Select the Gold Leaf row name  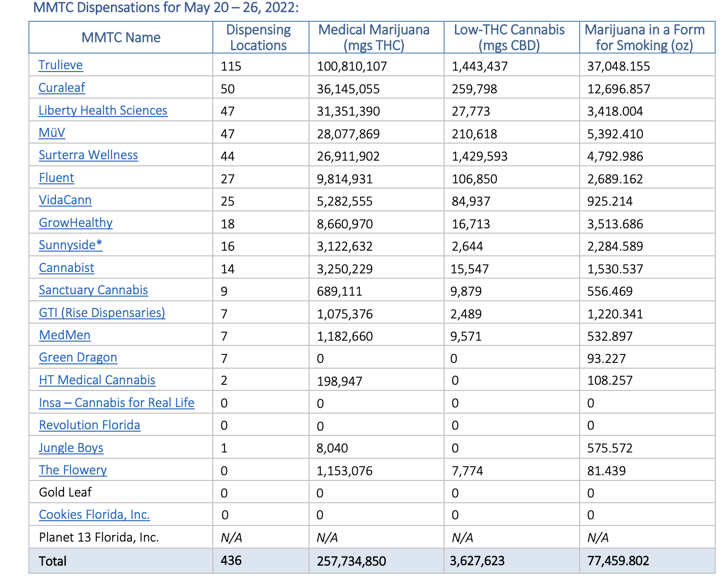(x=65, y=492)
